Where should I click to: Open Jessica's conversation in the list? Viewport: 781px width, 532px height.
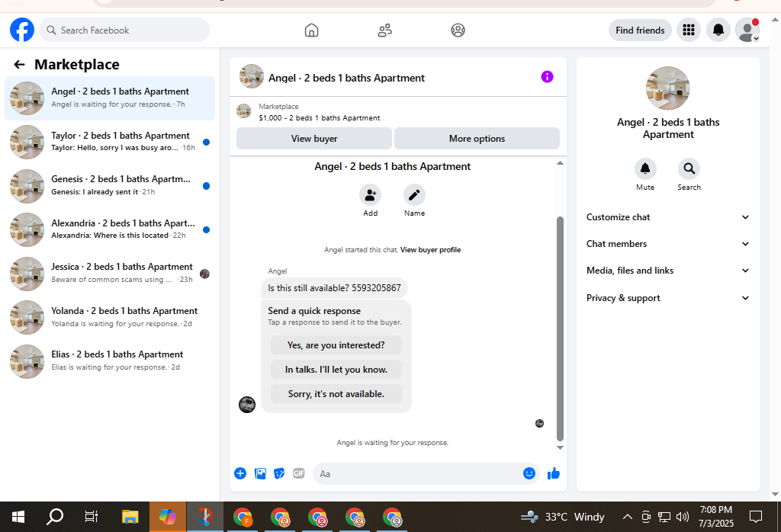click(x=110, y=273)
